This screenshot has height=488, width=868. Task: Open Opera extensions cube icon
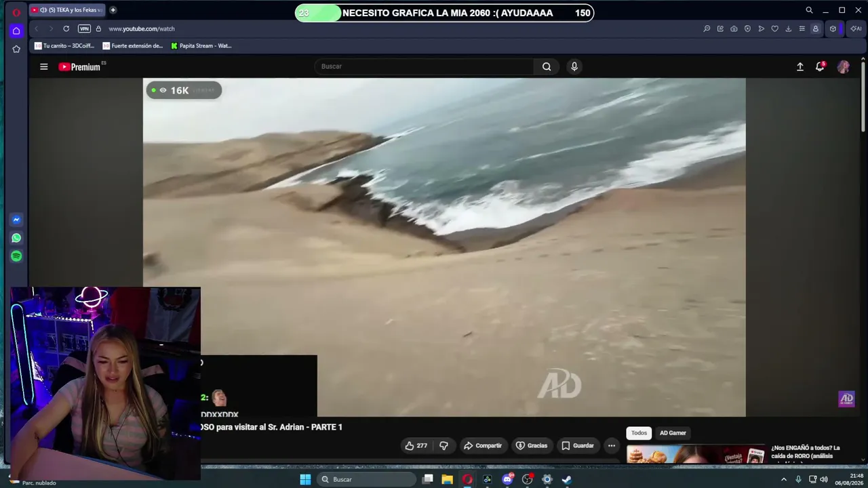click(x=833, y=28)
